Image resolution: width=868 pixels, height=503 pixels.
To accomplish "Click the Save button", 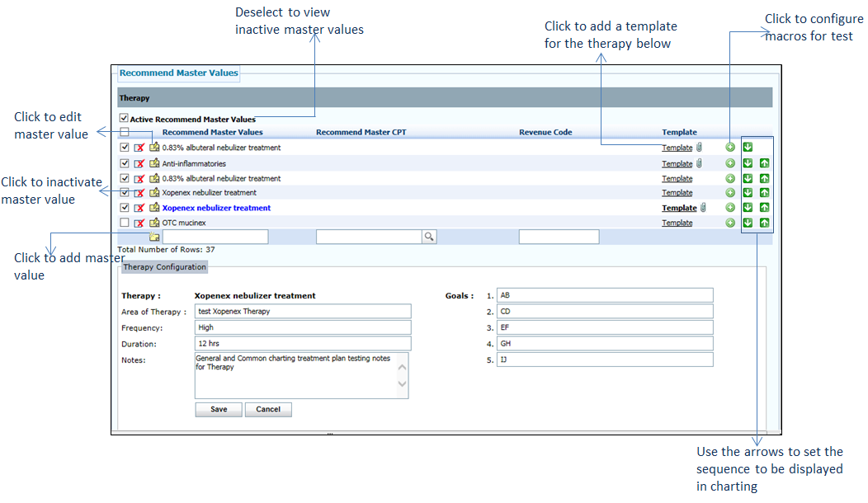I will [219, 410].
